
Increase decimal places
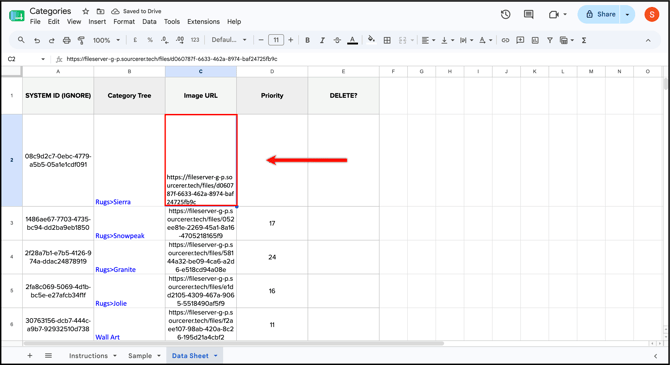180,40
